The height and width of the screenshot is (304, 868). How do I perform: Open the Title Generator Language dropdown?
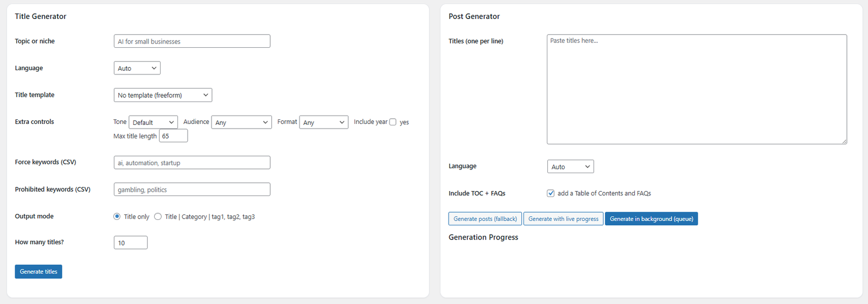pos(137,68)
